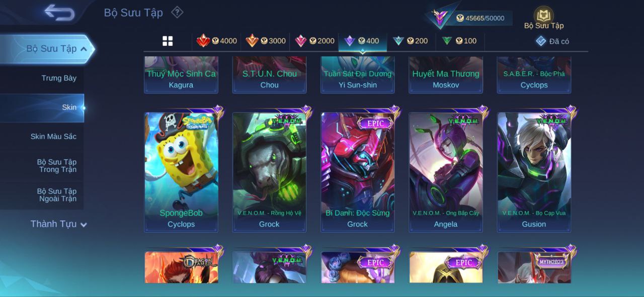Viewport: 644px width, 297px height.
Task: Open the V.E.N.O.M. Gusion skin card
Action: point(534,172)
